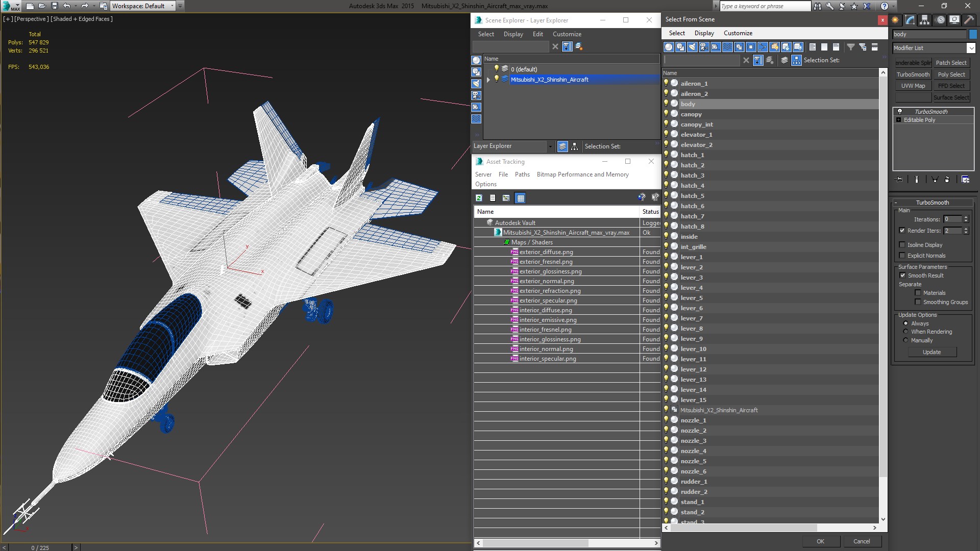
Task: Toggle Smooth Result checkbox
Action: [902, 275]
